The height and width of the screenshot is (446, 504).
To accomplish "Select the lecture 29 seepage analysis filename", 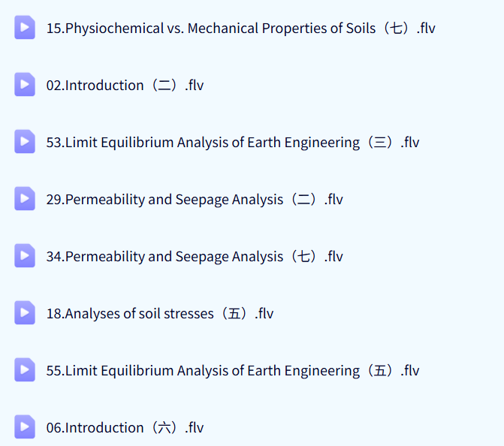I will pos(195,200).
